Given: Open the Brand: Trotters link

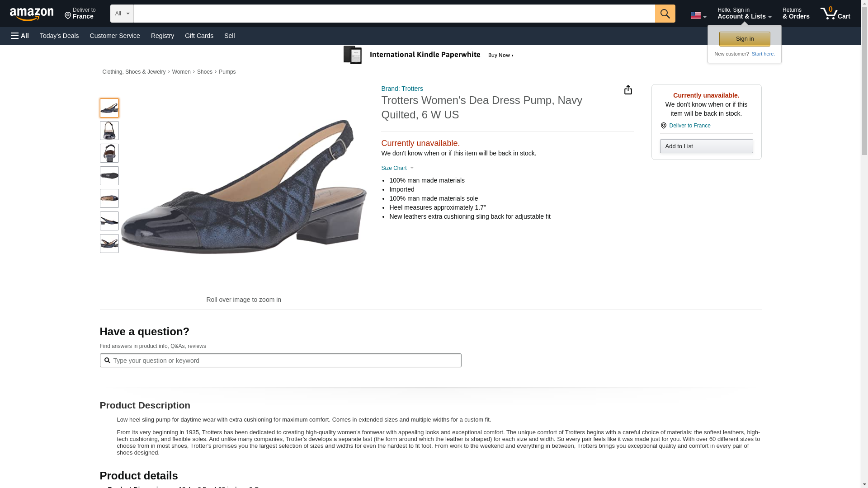Looking at the screenshot, I should [402, 89].
